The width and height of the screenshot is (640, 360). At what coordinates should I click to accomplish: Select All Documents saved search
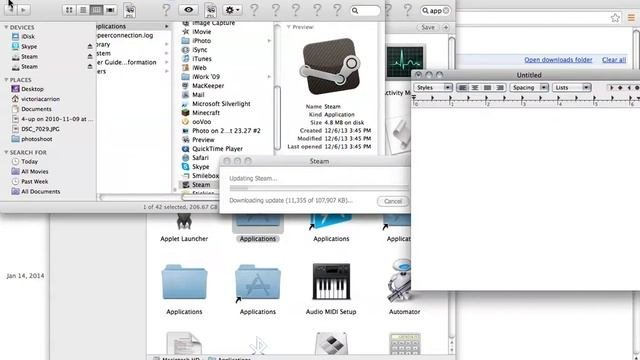[x=40, y=191]
